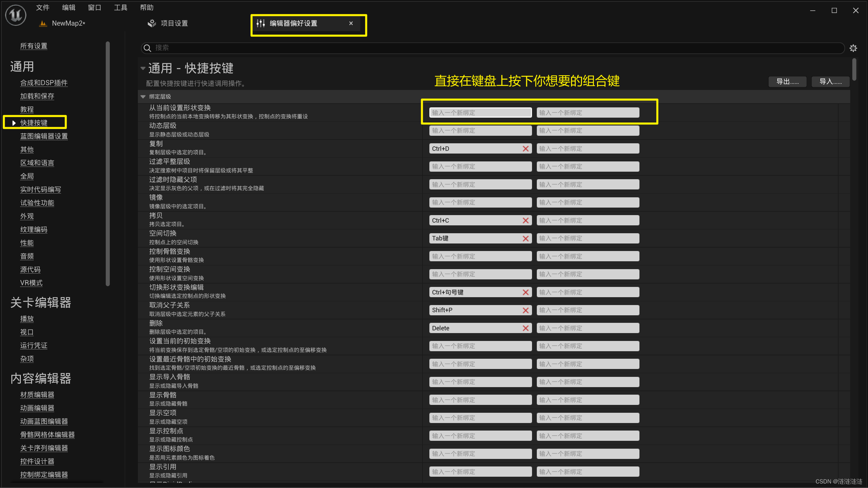Click the 导出 button

787,82
